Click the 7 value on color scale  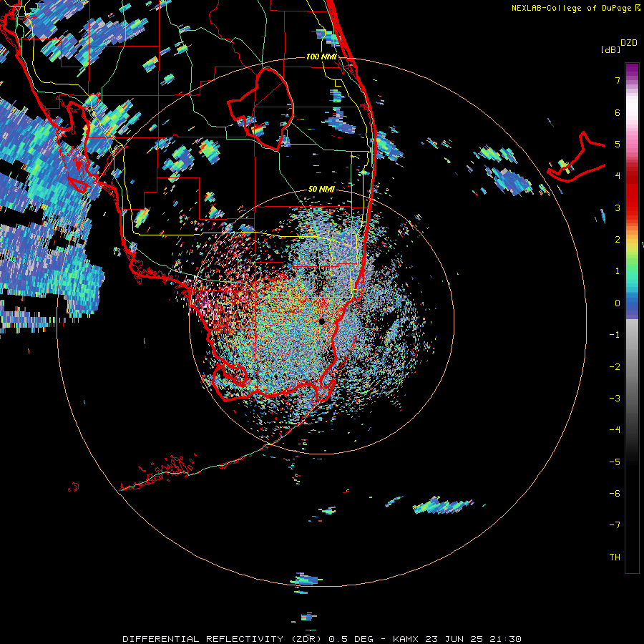click(x=618, y=80)
